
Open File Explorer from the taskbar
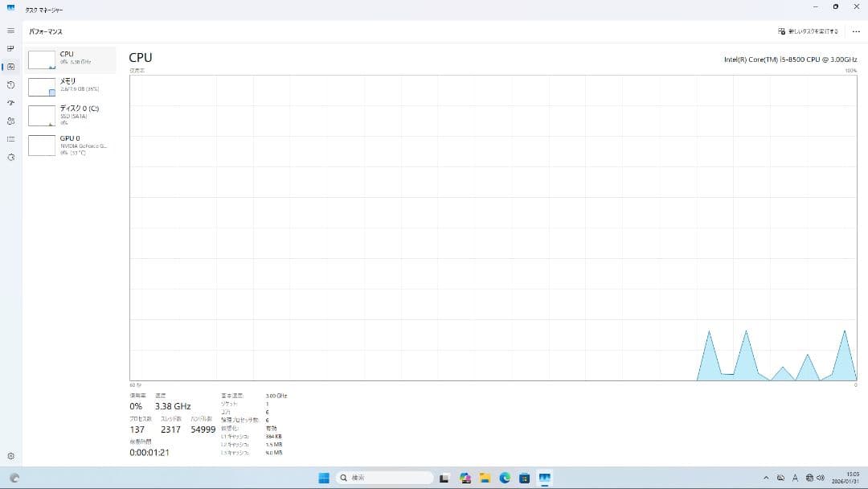(485, 478)
